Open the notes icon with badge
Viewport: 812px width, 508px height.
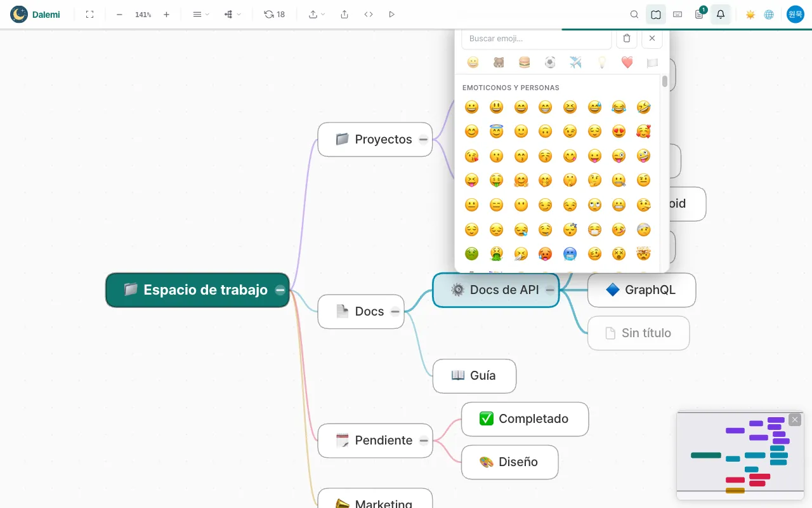click(x=699, y=14)
